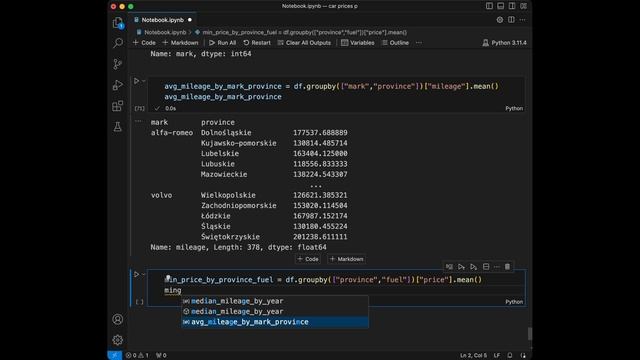Click Ln 2, Col 5 in the status bar
The width and height of the screenshot is (640, 360).
coord(473,355)
